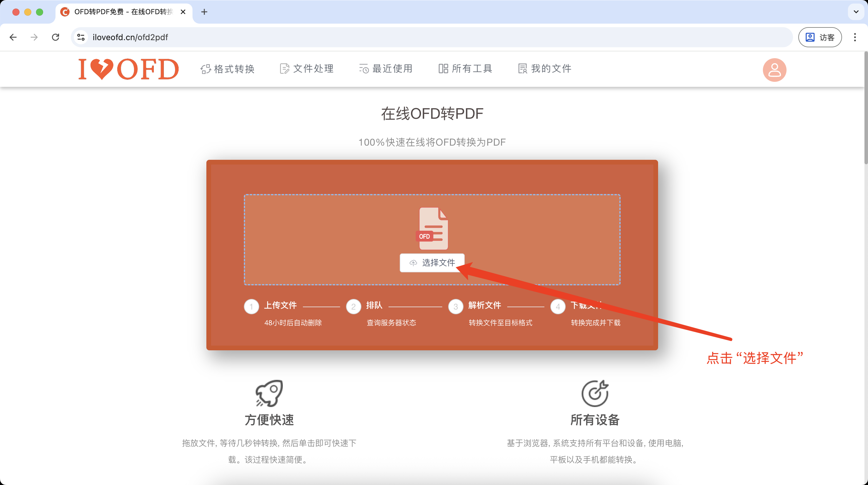
Task: Click the IVOFD site logo
Action: click(x=128, y=69)
